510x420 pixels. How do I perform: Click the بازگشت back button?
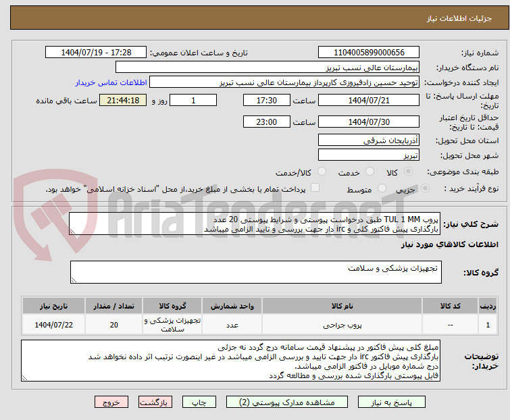pos(155,402)
